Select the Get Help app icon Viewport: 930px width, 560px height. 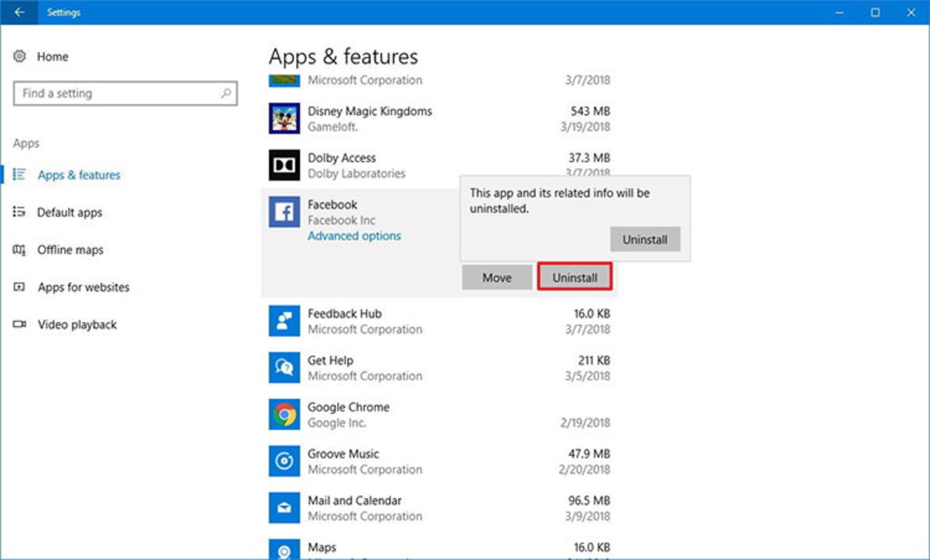(284, 368)
